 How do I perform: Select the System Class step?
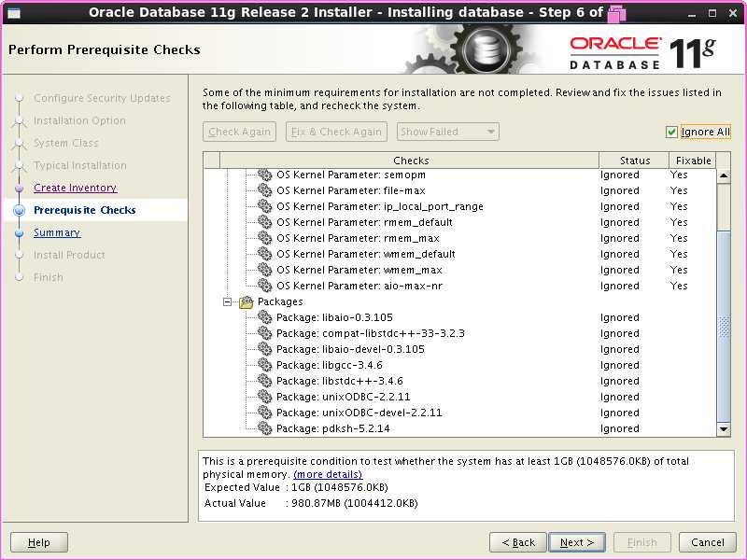point(65,143)
